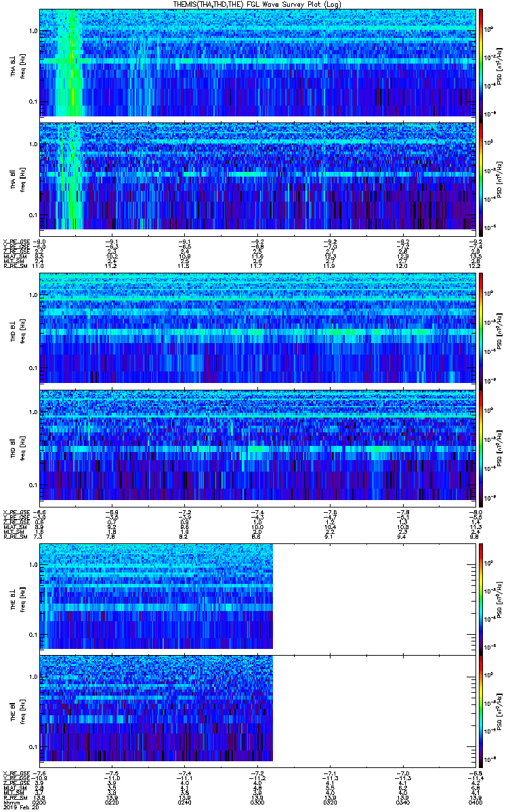508x812 pixels.
Task: Click the 0.1 tick on THA B-perpendicular axis
Action: pos(33,102)
